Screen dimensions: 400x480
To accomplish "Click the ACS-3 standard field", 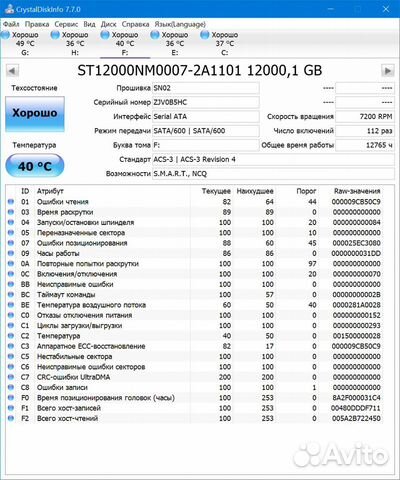I will click(x=273, y=160).
